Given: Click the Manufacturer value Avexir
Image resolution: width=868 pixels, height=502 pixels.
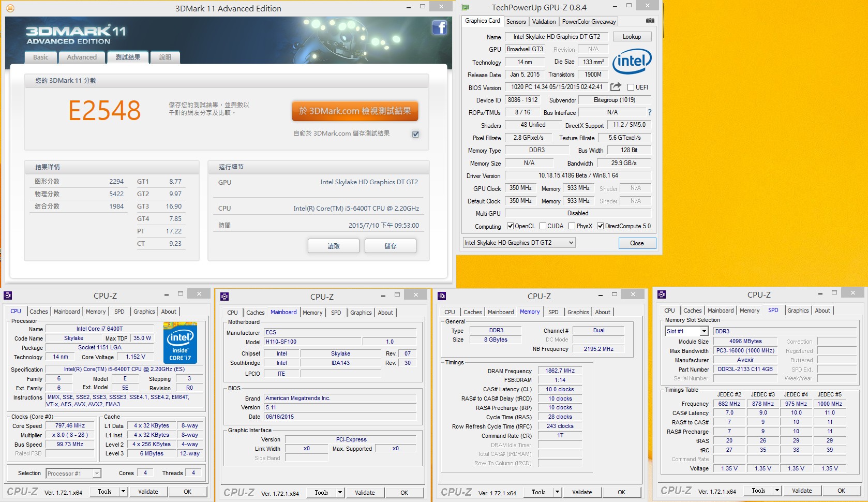Looking at the screenshot, I should (x=745, y=360).
